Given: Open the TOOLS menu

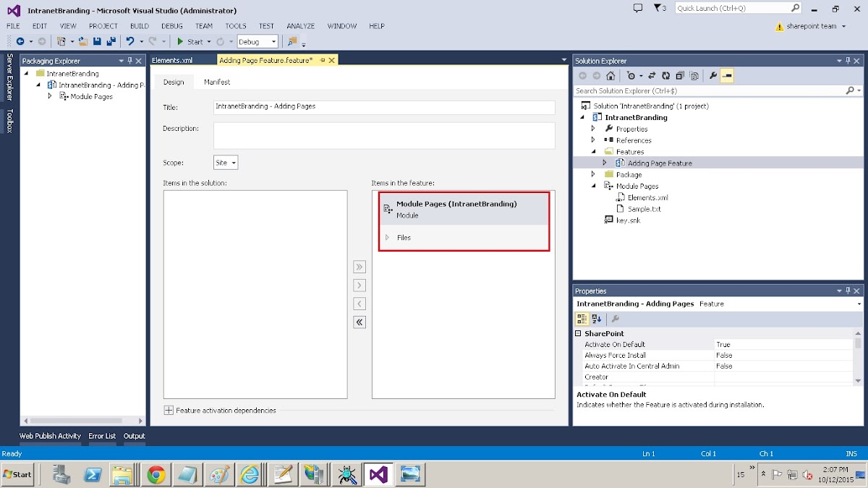Looking at the screenshot, I should point(236,26).
